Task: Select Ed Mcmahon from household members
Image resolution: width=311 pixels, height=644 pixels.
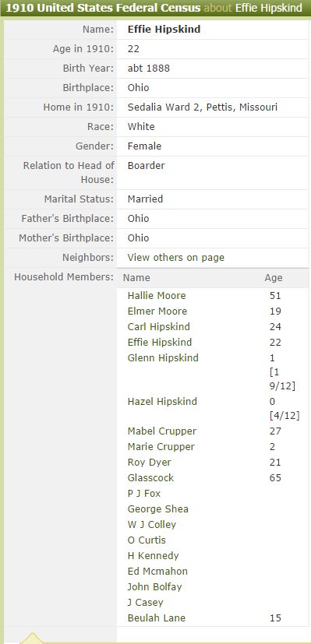Action: coord(157,572)
